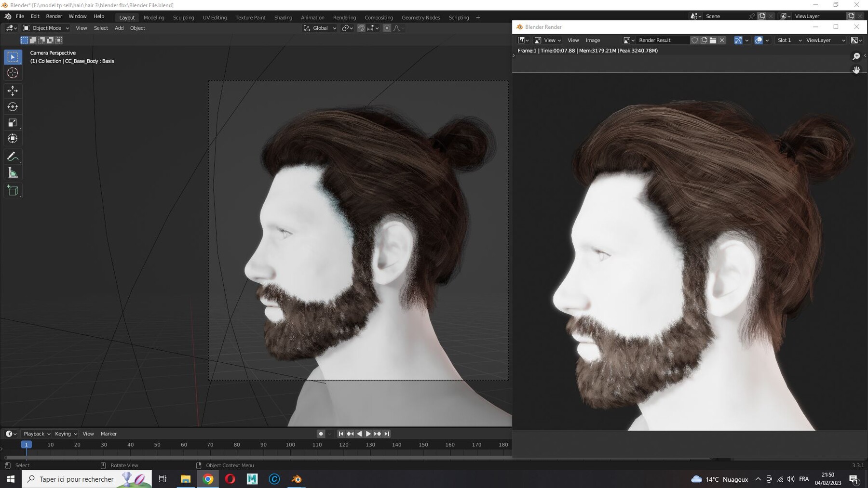Open Keying dropdown in timeline
868x488 pixels.
(66, 434)
